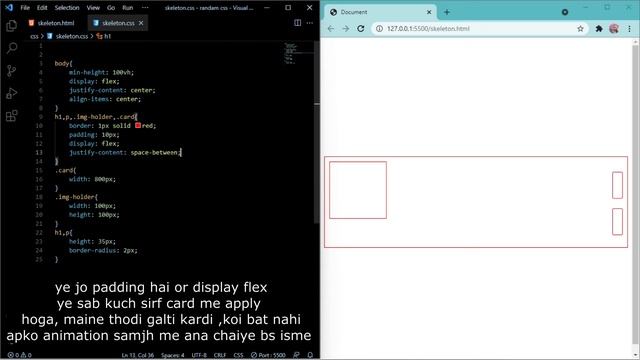Switch to the skeleton.html tab
This screenshot has height=360, width=640.
pyautogui.click(x=51, y=23)
